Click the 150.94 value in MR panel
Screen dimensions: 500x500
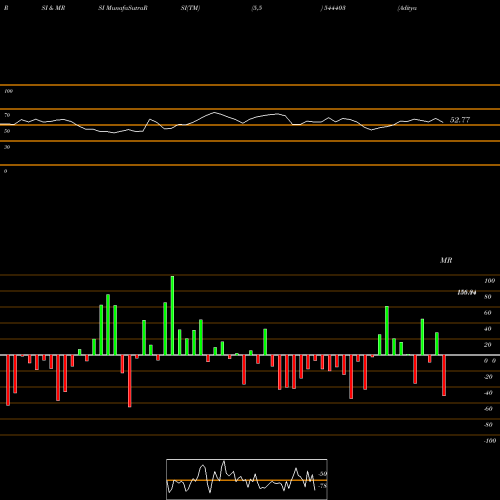coord(467,293)
